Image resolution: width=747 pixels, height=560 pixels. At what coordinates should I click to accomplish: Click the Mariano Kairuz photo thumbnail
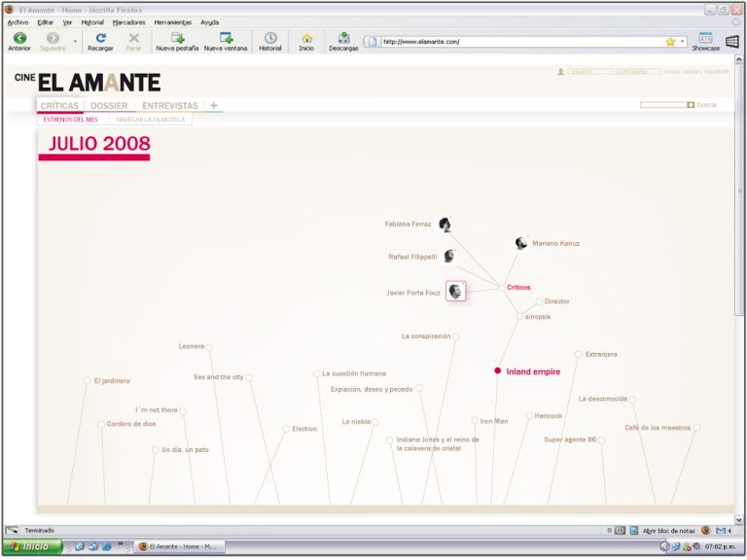pos(521,243)
